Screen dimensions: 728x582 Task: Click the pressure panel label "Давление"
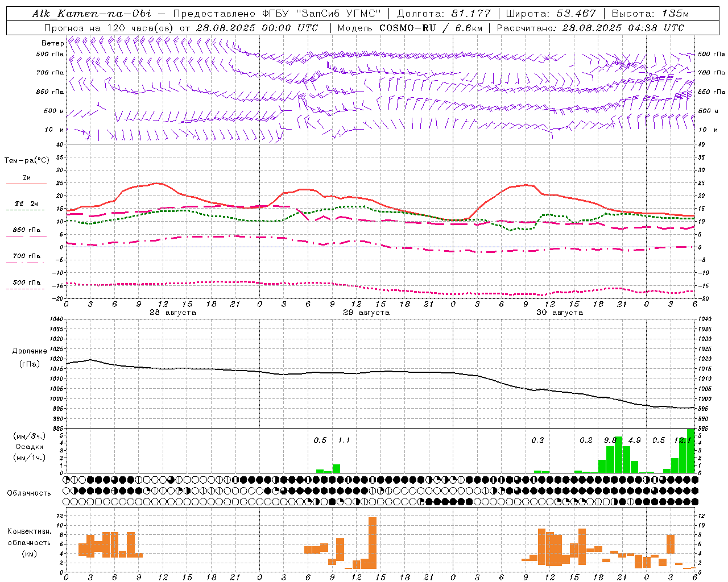30,351
